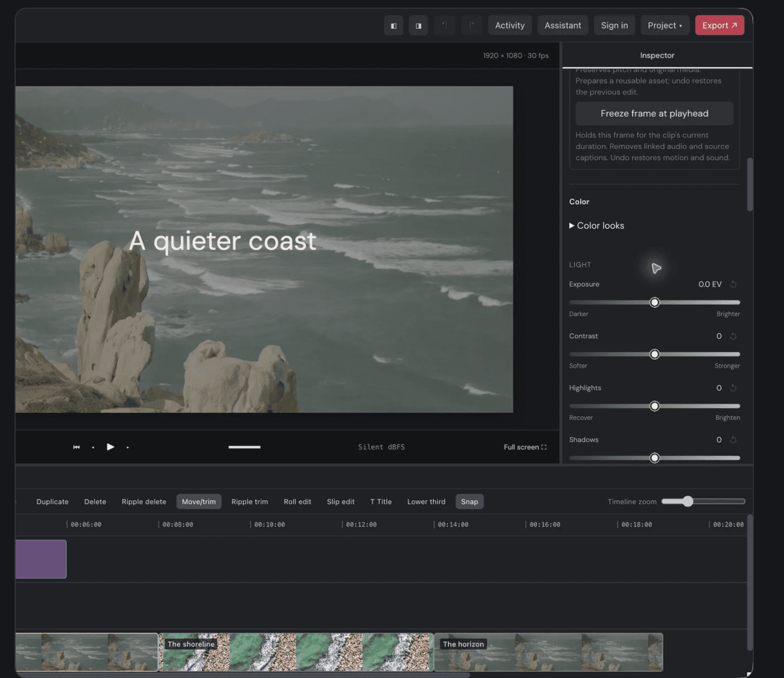The image size is (784, 678).
Task: Select The horizon clip on the timeline
Action: [549, 652]
